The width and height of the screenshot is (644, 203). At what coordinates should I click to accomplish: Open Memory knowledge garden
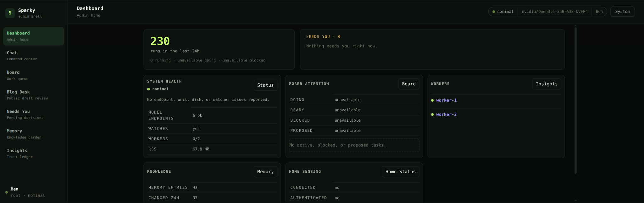pos(34,134)
